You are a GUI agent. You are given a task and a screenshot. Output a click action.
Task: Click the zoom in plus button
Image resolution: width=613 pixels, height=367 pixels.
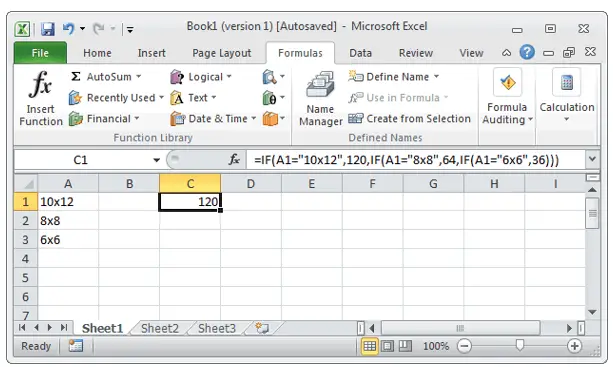pos(574,346)
